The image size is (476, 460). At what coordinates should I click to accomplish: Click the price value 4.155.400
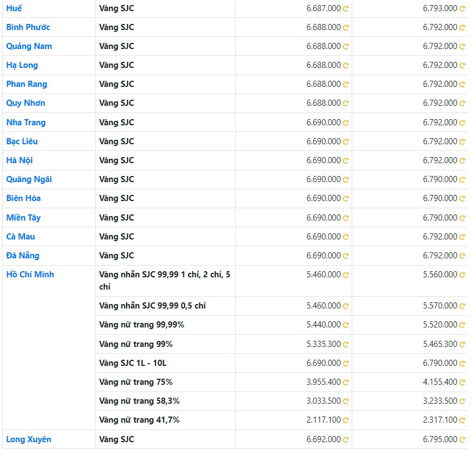coord(440,382)
